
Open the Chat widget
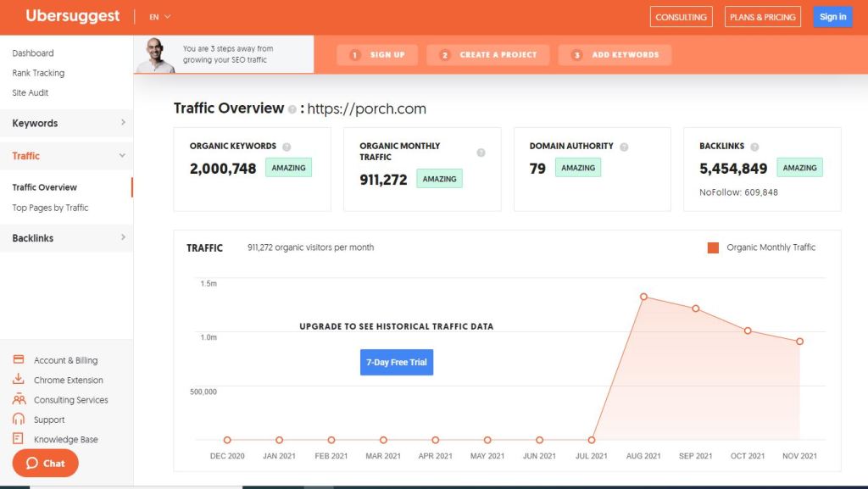44,464
